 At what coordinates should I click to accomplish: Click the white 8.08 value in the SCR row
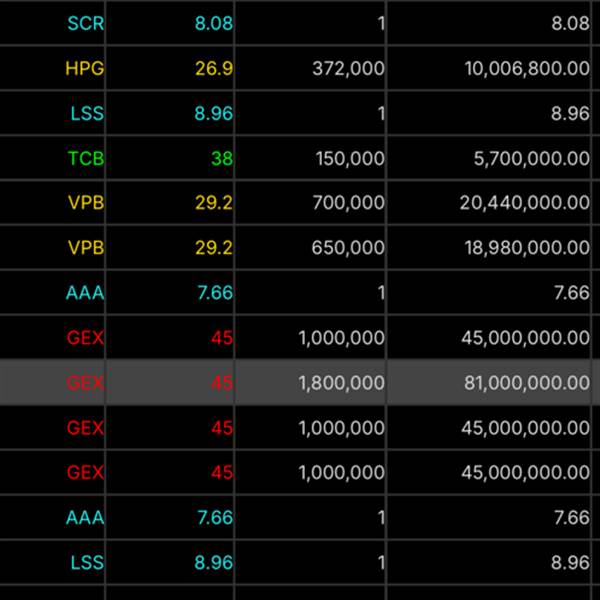click(x=570, y=23)
